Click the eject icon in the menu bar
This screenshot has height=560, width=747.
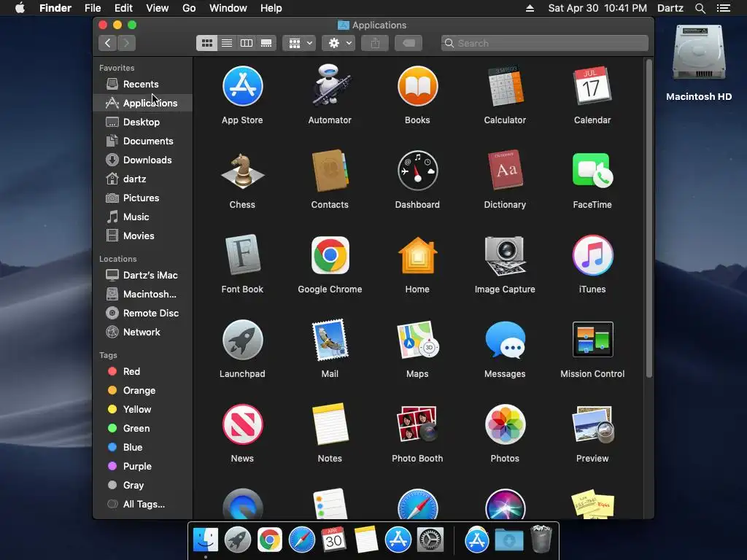pyautogui.click(x=530, y=8)
